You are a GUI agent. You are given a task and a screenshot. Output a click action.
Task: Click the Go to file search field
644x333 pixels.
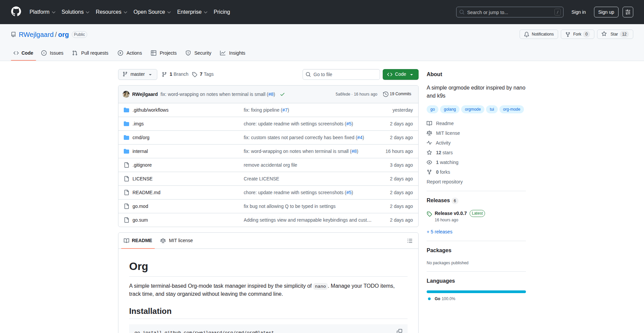[341, 74]
